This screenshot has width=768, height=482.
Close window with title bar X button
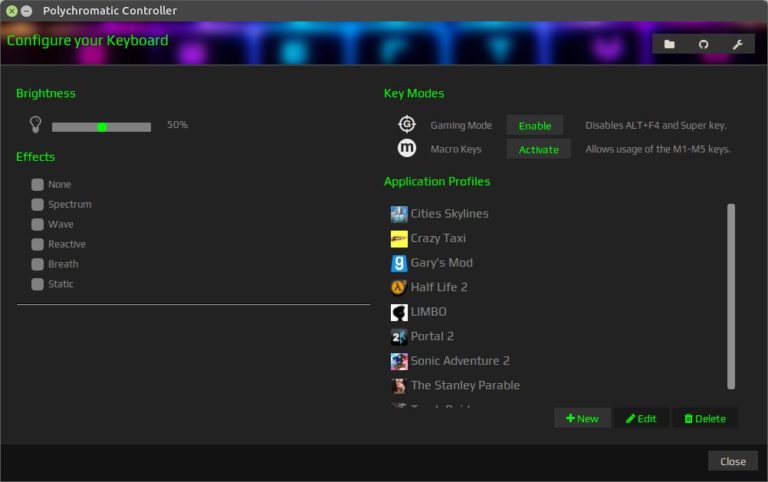coord(12,11)
